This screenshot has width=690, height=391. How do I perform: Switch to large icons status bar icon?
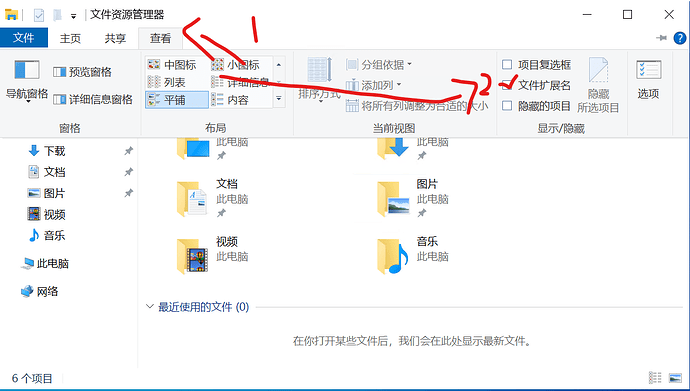[675, 378]
